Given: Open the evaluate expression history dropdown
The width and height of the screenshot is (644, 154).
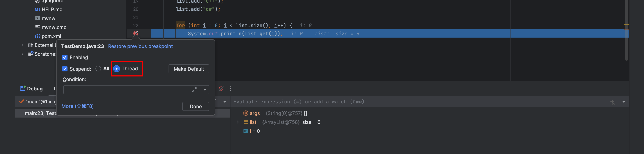Looking at the screenshot, I should (623, 102).
